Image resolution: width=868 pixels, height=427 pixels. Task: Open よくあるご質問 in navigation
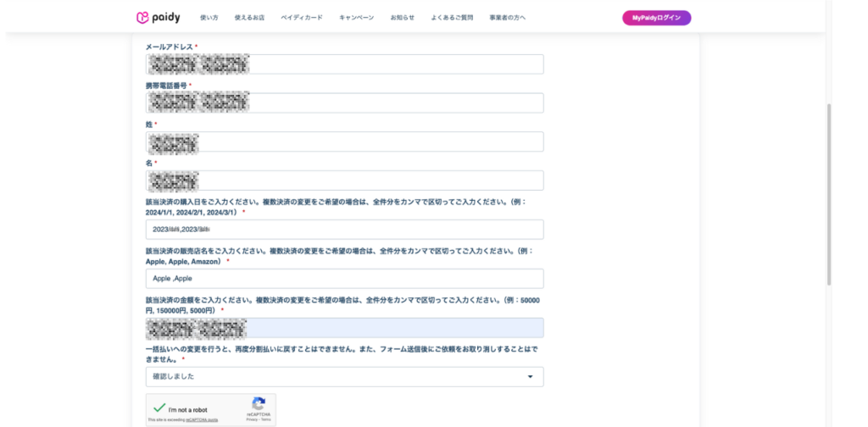click(452, 18)
